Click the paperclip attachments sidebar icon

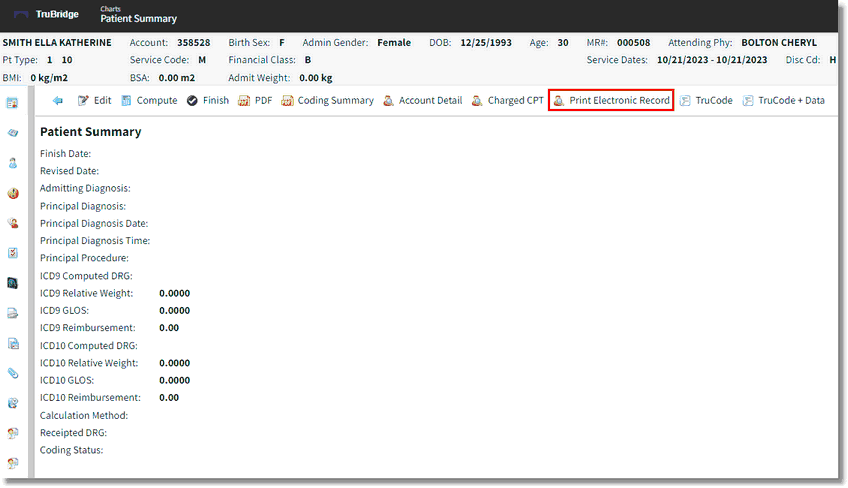pyautogui.click(x=13, y=373)
